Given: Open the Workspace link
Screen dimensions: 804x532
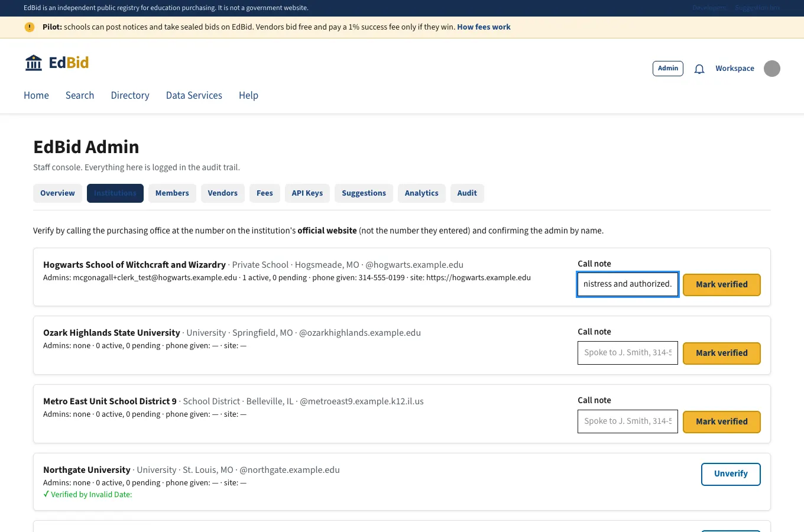Looking at the screenshot, I should (735, 69).
